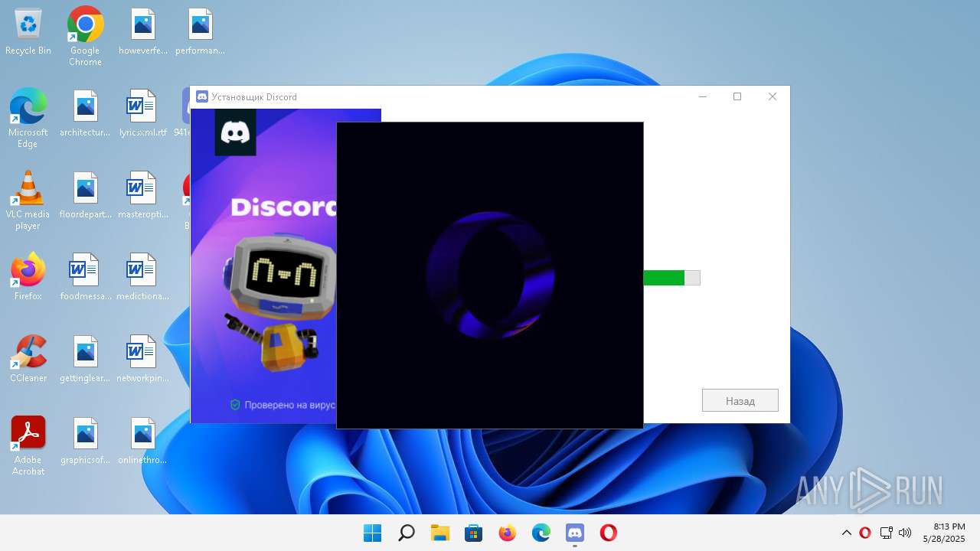The image size is (980, 551).
Task: Launch Microsoft Edge desktop shortcut
Action: [28, 119]
